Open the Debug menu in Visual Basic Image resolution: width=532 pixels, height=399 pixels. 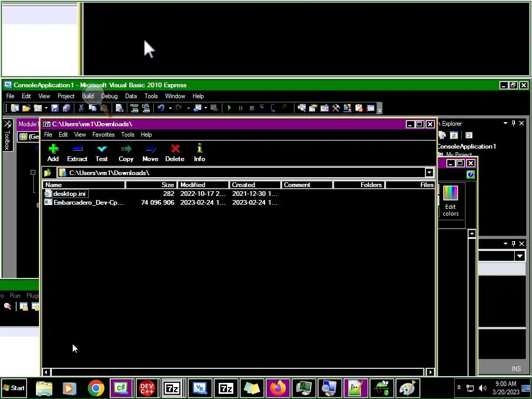[x=109, y=96]
